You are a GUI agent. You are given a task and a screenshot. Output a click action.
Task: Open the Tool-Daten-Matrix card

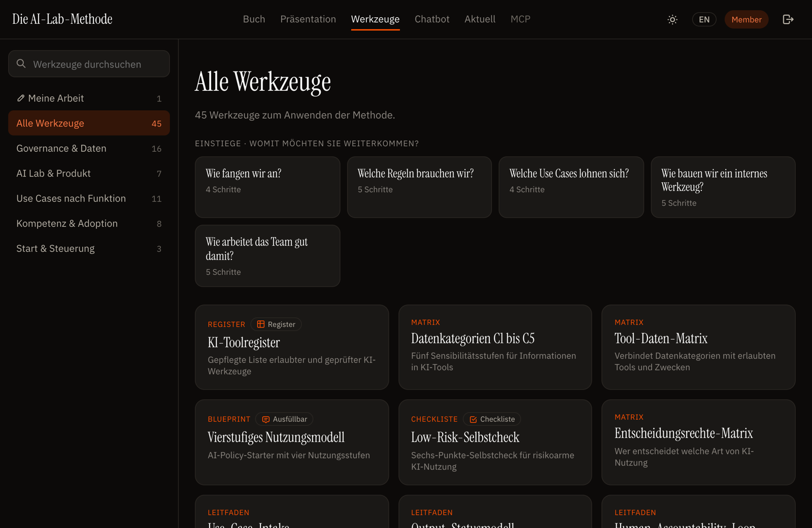pos(698,347)
